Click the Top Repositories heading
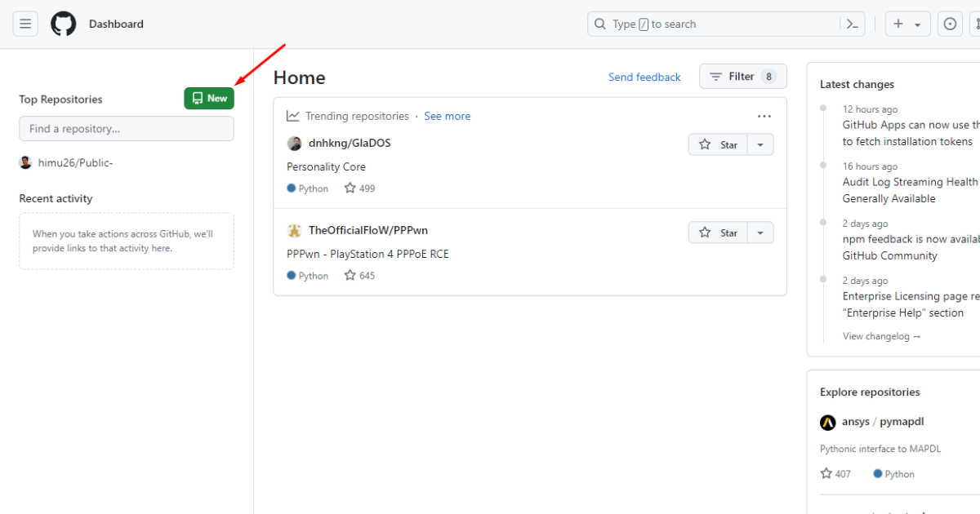 tap(61, 99)
